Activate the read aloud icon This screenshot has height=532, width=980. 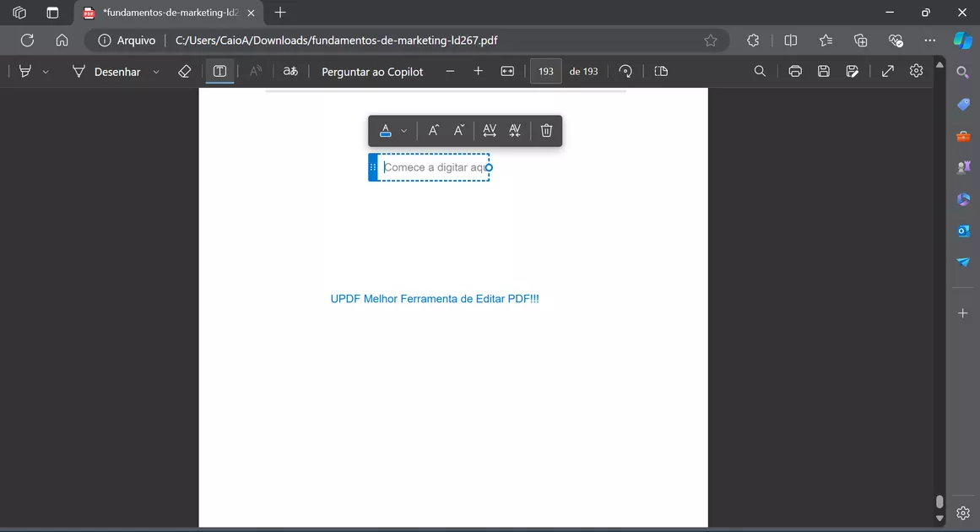(255, 71)
